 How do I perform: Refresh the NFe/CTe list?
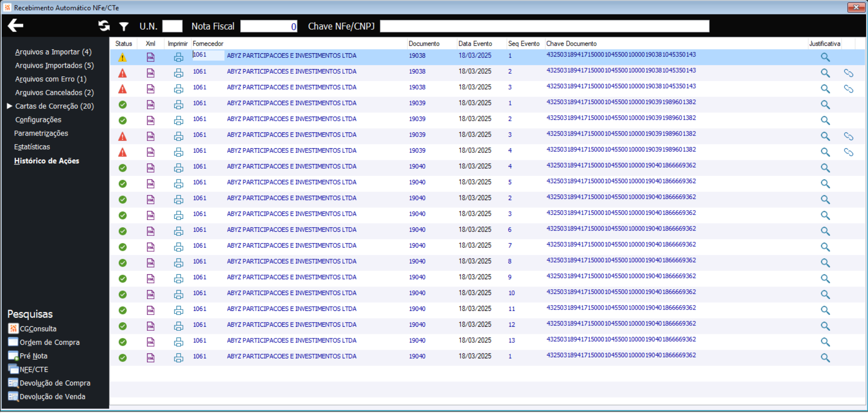(104, 26)
